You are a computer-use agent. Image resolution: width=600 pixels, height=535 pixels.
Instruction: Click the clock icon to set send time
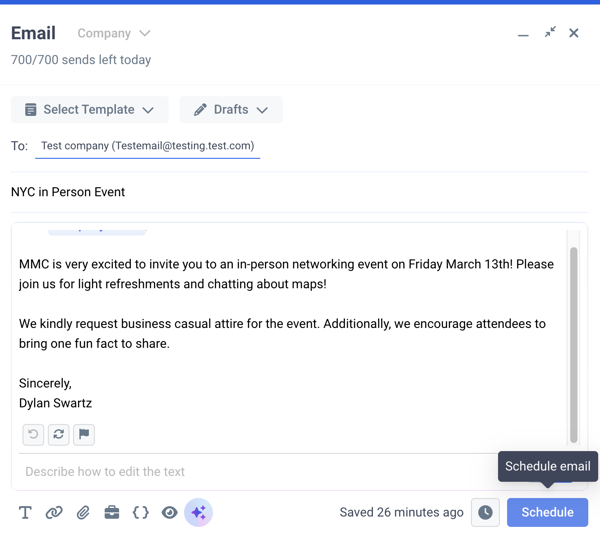[485, 512]
